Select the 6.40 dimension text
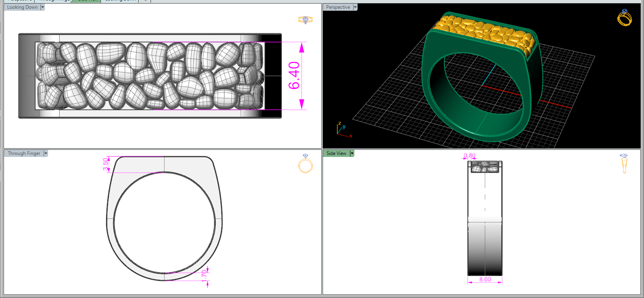This screenshot has width=644, height=298. point(294,75)
